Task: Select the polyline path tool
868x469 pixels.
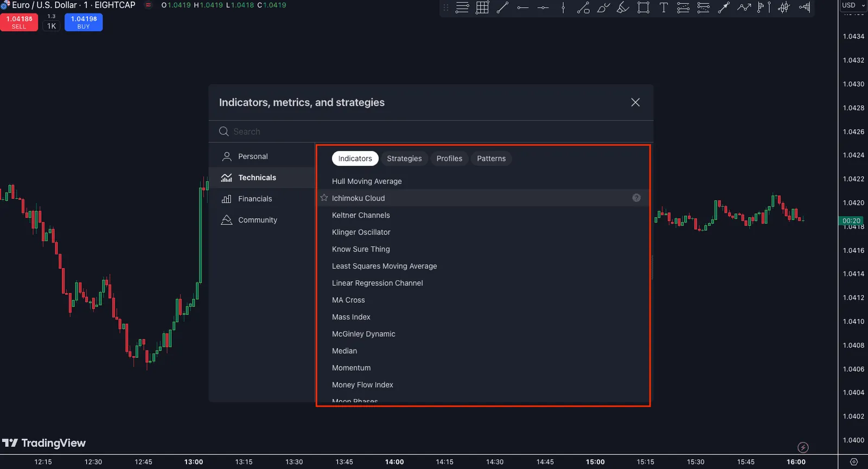Action: [x=744, y=8]
